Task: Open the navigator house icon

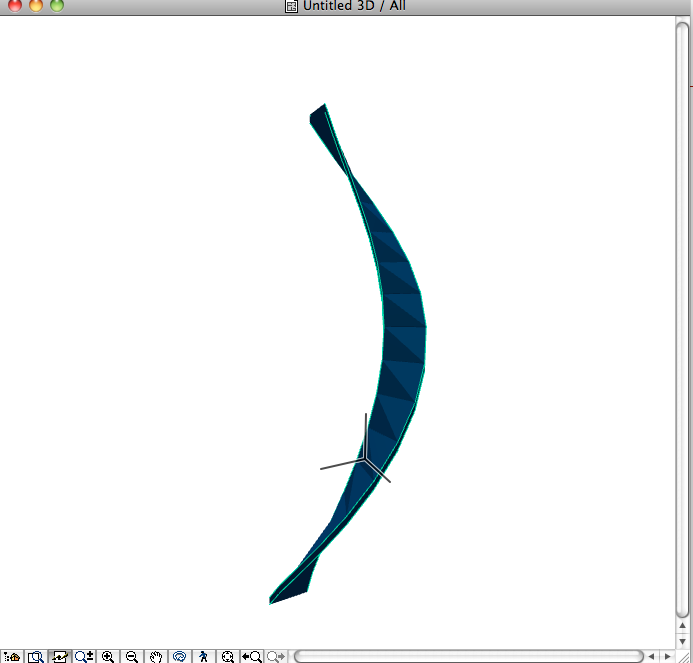Action: click(12, 656)
